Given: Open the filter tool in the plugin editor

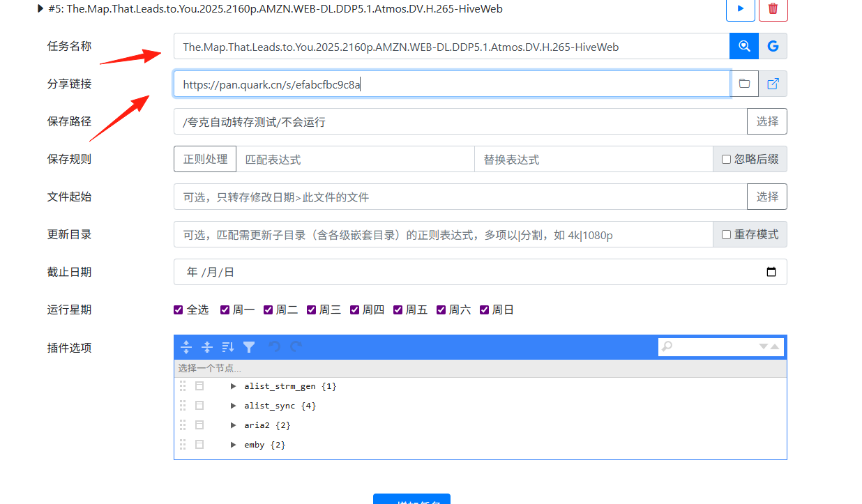Looking at the screenshot, I should [x=249, y=346].
